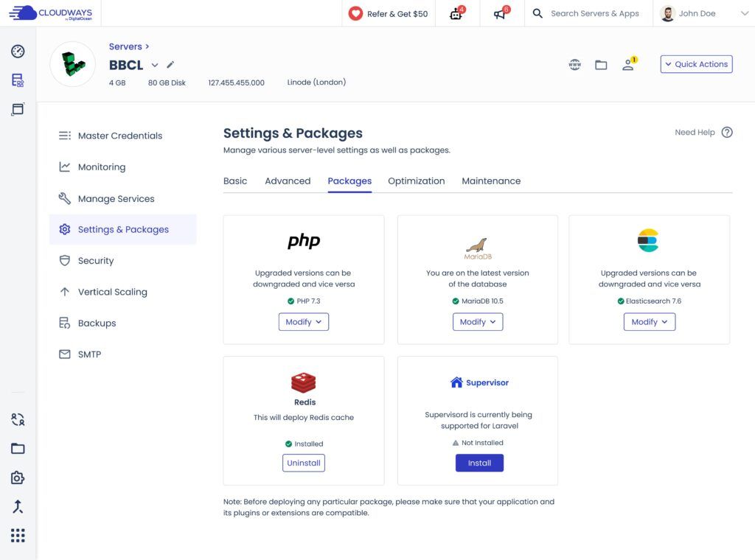Click the php logo in the package card
This screenshot has height=560, width=755.
tap(304, 240)
